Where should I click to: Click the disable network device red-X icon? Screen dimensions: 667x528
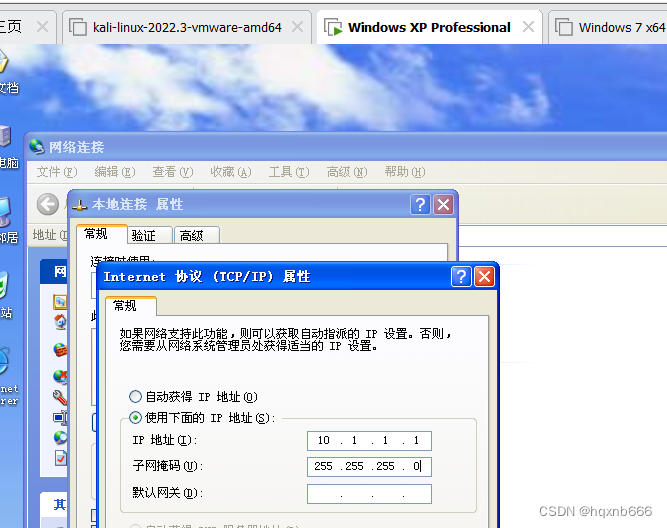[x=60, y=377]
